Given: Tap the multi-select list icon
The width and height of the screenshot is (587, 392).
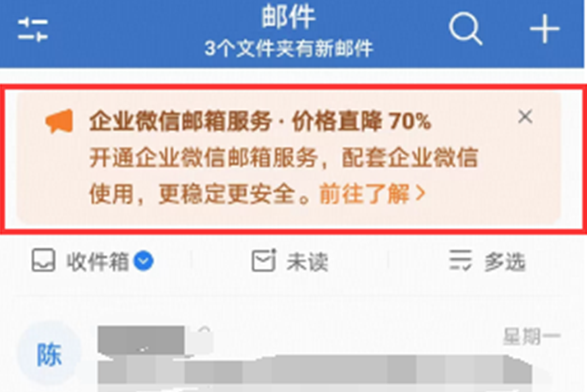Looking at the screenshot, I should pyautogui.click(x=460, y=260).
